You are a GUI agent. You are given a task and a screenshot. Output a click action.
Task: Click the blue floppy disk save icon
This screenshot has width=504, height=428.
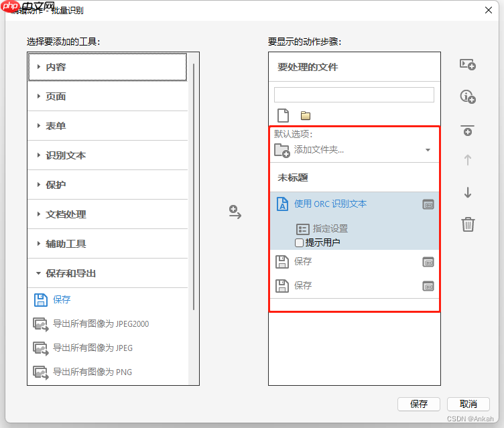tap(40, 300)
